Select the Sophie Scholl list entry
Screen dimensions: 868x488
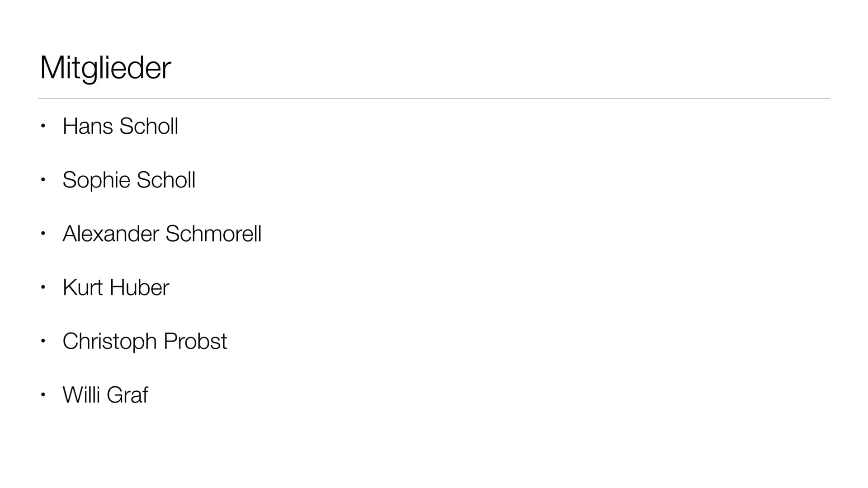[129, 180]
